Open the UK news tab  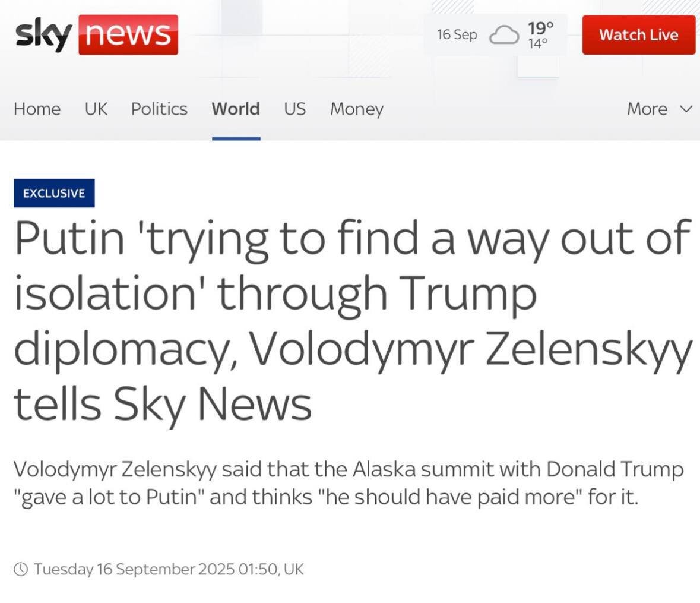(96, 109)
